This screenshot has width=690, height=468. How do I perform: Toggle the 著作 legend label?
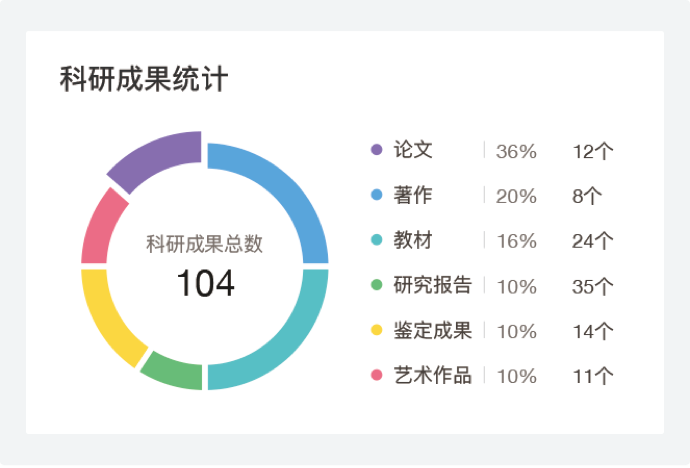[413, 195]
